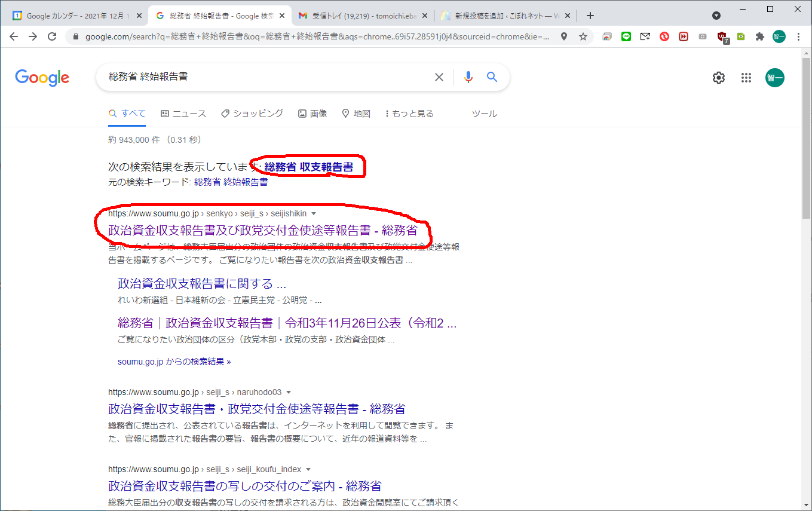Switch to the ニュース results tab
This screenshot has height=511, width=812.
(x=183, y=114)
